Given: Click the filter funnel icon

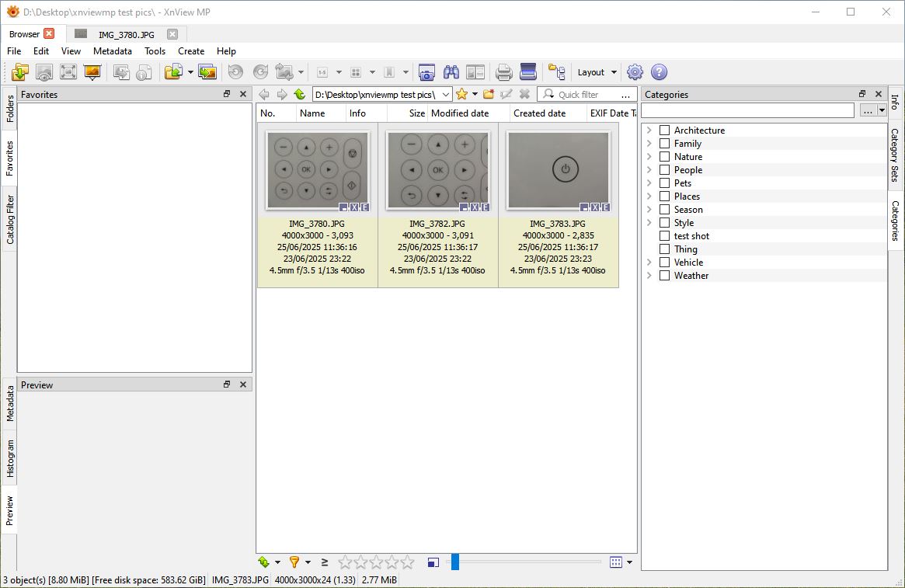Looking at the screenshot, I should coord(294,562).
